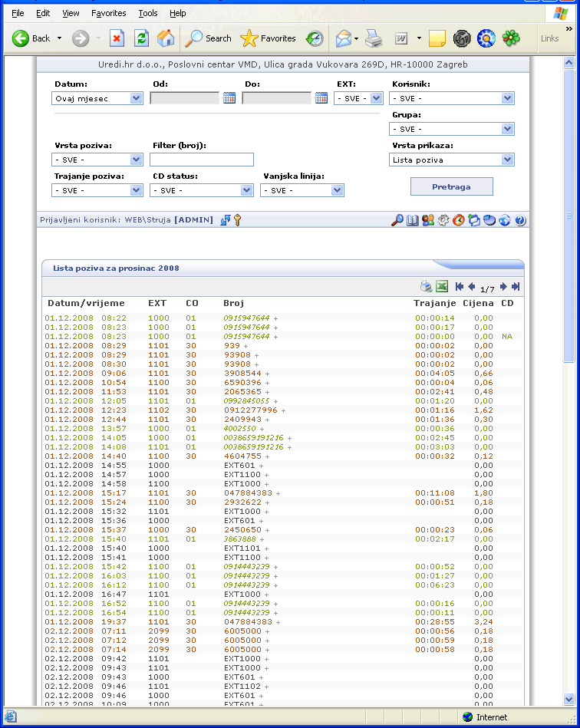580x728 pixels.
Task: Open the users group icon
Action: [427, 220]
